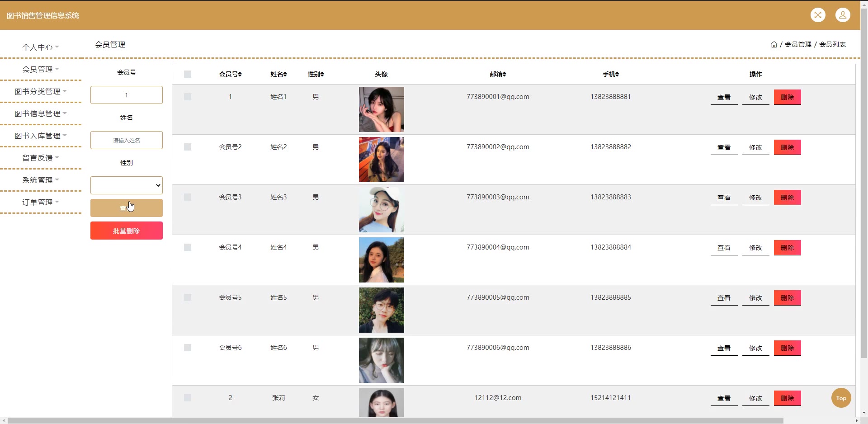The width and height of the screenshot is (868, 424).
Task: Check the row checkbox for 张莉
Action: [188, 398]
